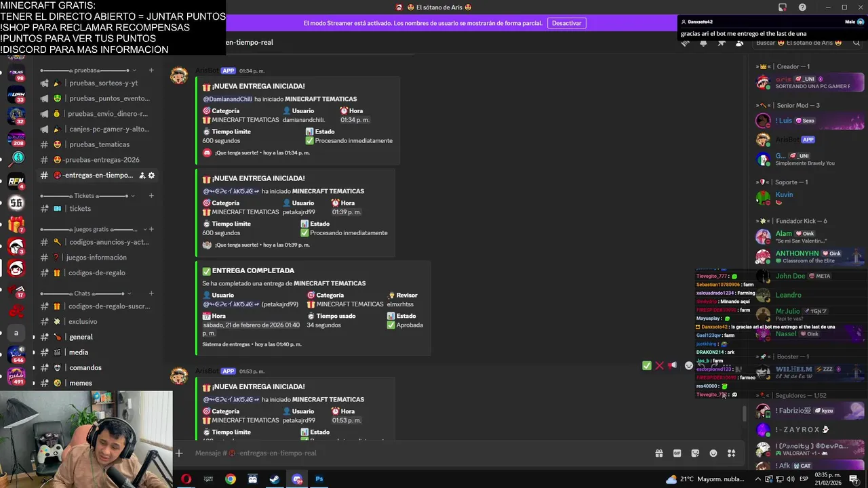
Task: React with the green checkmark emoji
Action: 647,365
